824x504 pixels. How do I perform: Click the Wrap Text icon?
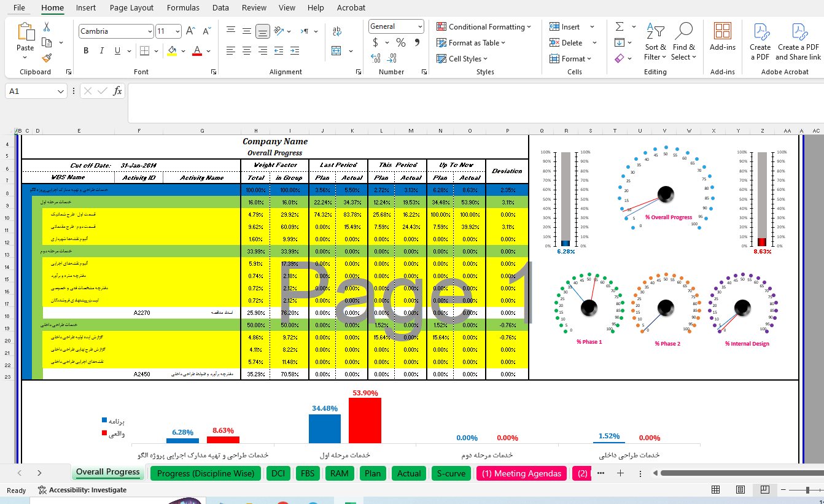336,31
